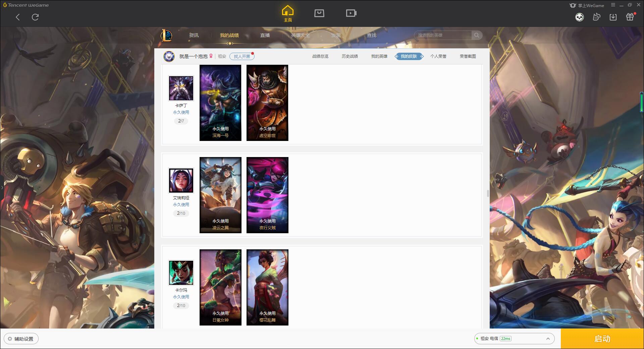Open the 资讯 tab

click(194, 35)
